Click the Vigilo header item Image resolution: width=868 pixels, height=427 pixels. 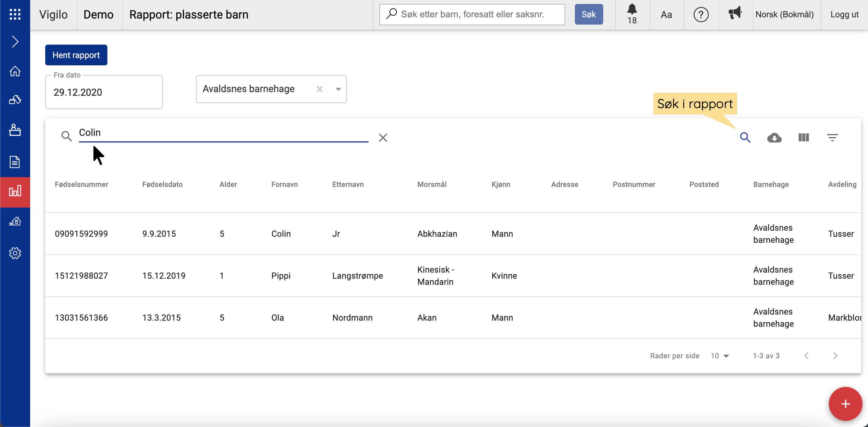(x=53, y=14)
